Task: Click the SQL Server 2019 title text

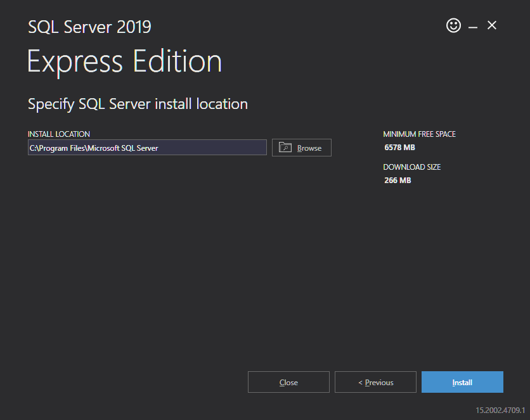Action: point(89,27)
